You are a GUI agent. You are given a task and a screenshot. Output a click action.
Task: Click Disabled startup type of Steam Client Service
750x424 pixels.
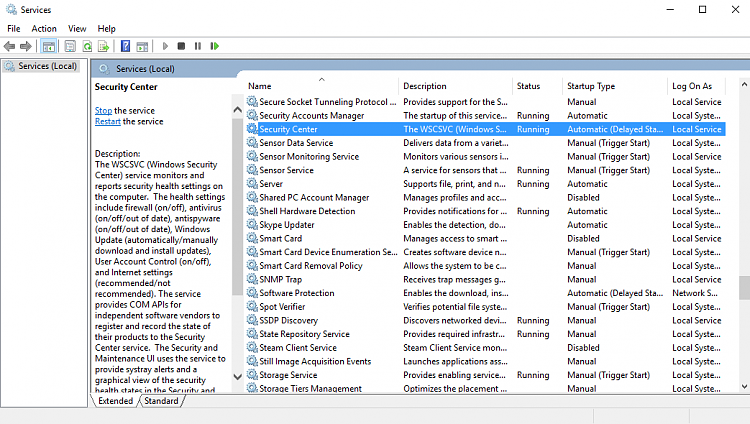click(583, 347)
